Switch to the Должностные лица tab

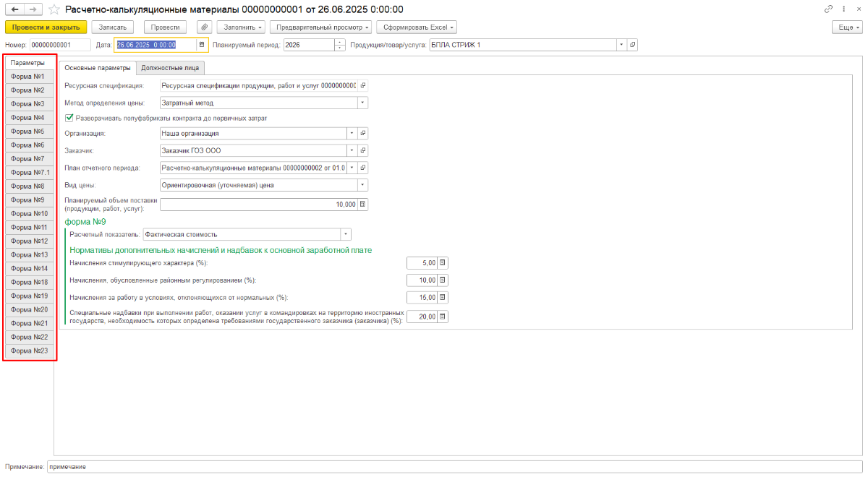(x=170, y=68)
